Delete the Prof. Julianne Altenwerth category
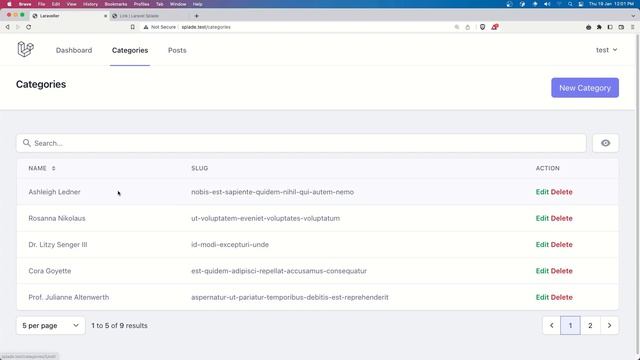This screenshot has width=640, height=360. [x=562, y=297]
